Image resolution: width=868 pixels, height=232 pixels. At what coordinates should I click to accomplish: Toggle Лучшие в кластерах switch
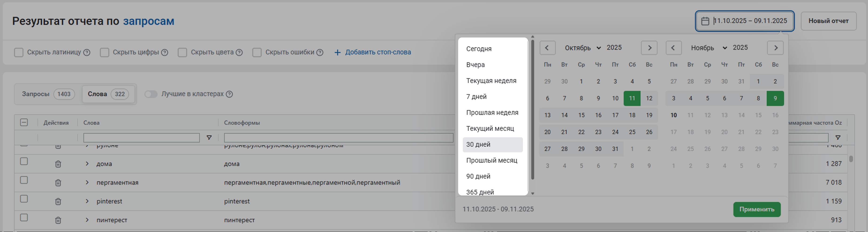[151, 94]
